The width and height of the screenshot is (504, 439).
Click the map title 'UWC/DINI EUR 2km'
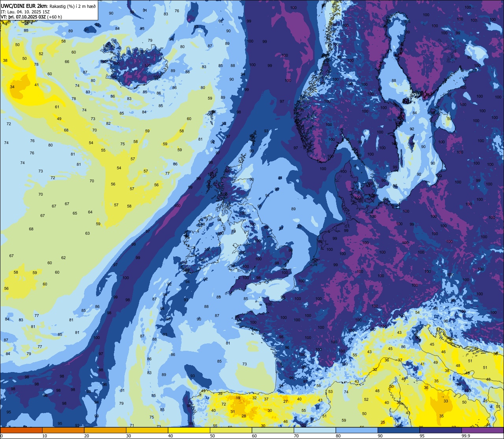(24, 6)
